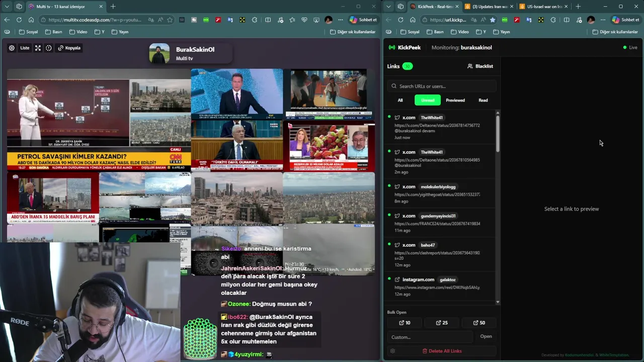Viewport: 644px width, 362px height.
Task: Bulk open 25 links
Action: coord(442,323)
